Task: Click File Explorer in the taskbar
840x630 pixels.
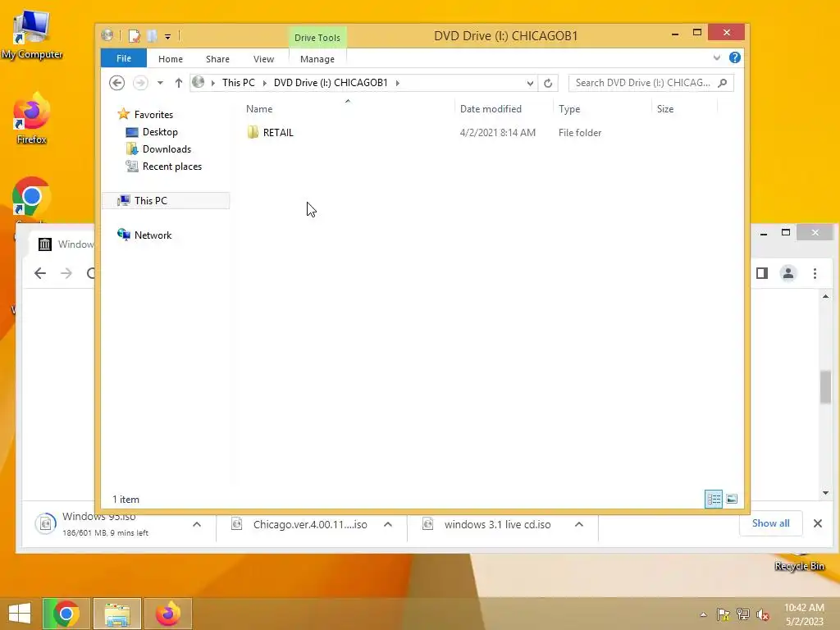Action: point(117,614)
